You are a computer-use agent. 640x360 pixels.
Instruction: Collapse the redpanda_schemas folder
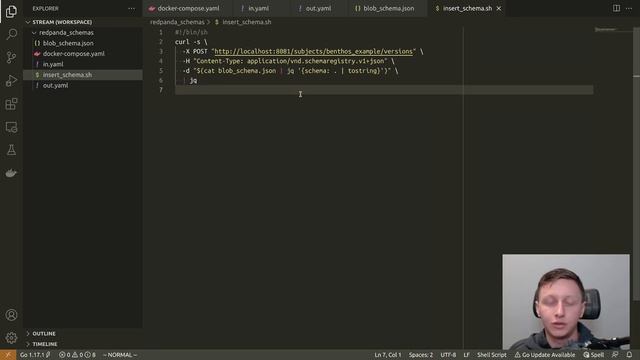pyautogui.click(x=66, y=32)
